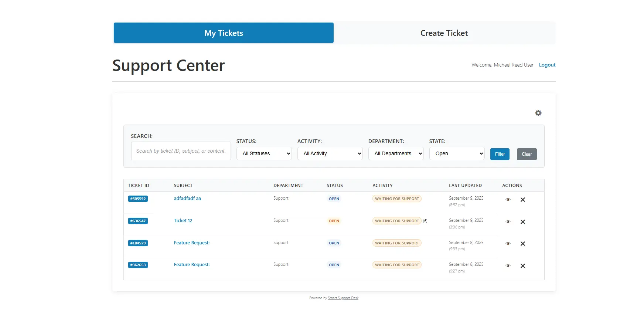Open the 'Ticket 12' subject link
This screenshot has width=644, height=315.
(x=183, y=221)
